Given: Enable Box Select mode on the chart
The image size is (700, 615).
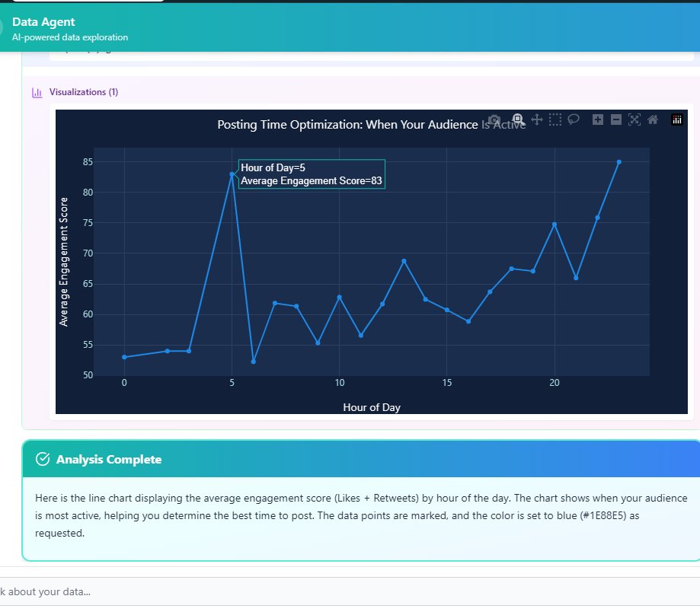Looking at the screenshot, I should coord(555,119).
